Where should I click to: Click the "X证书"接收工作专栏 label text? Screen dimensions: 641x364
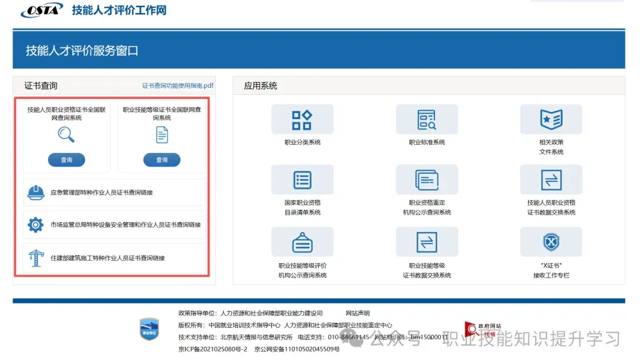(x=551, y=270)
